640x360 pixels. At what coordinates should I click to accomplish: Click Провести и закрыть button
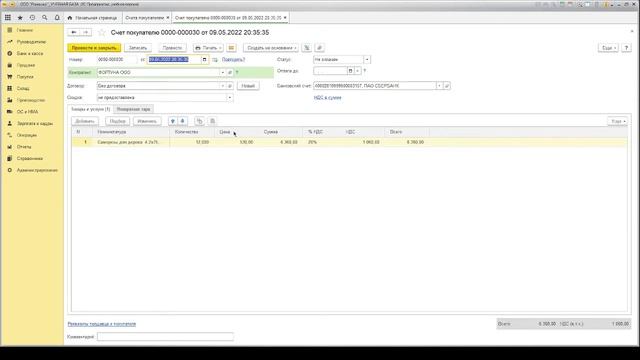(94, 48)
